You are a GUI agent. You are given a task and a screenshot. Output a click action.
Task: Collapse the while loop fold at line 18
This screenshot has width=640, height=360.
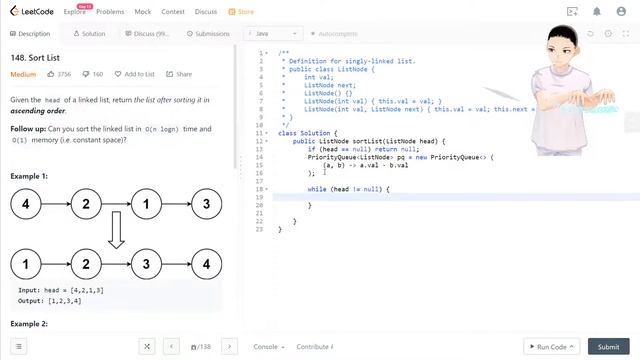click(x=267, y=189)
